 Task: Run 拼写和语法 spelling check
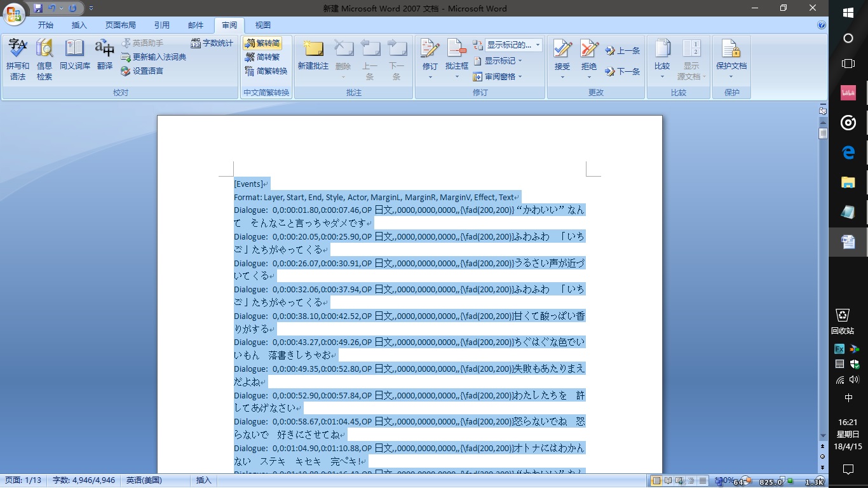pyautogui.click(x=18, y=59)
